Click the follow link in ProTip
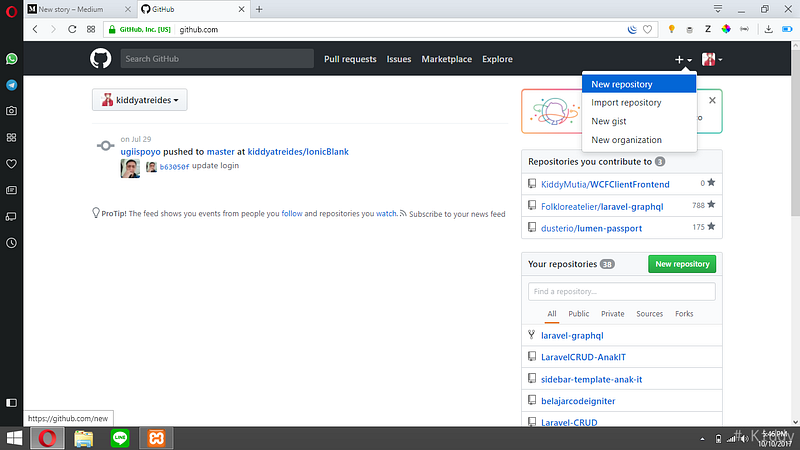800x450 pixels. (292, 214)
